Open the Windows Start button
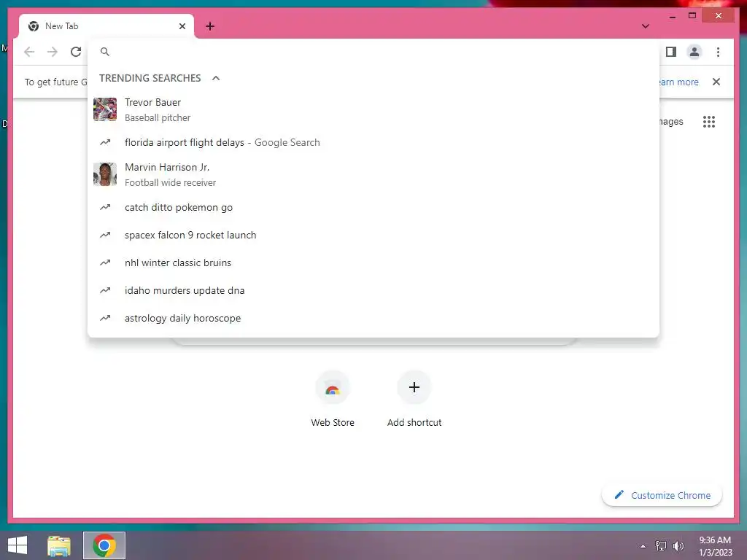747x560 pixels. click(18, 545)
